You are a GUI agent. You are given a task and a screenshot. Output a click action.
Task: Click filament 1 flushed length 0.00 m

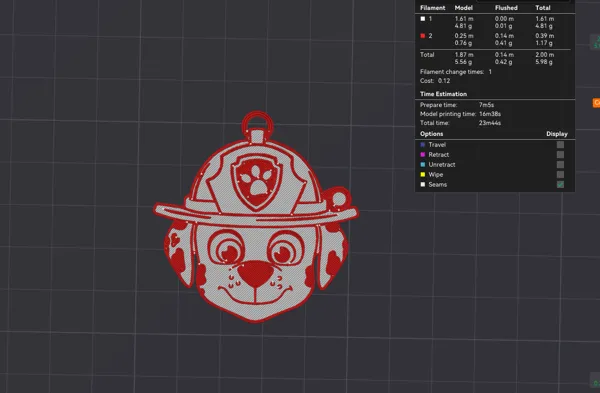(504, 18)
